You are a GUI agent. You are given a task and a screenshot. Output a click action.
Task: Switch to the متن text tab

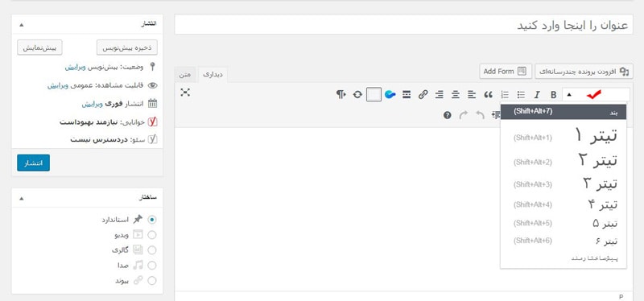tap(185, 75)
